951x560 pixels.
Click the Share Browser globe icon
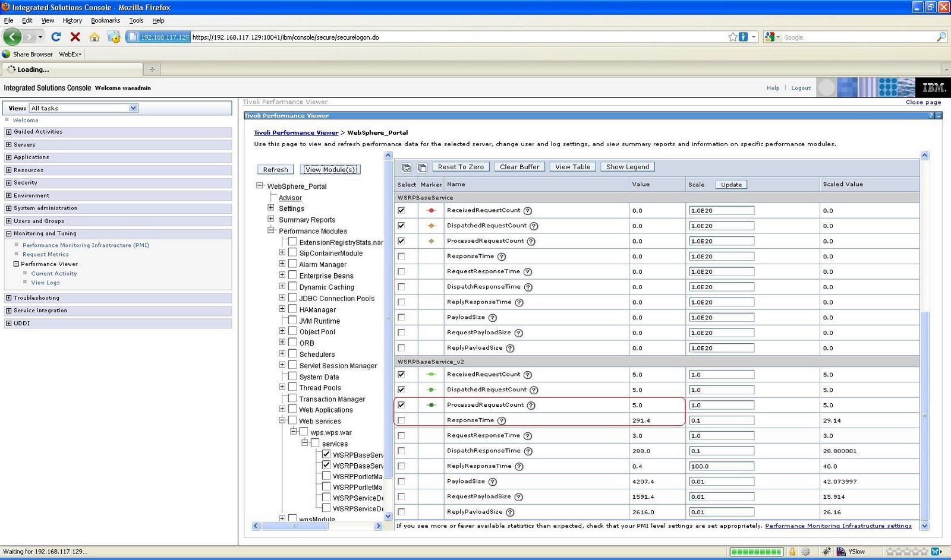[x=7, y=54]
